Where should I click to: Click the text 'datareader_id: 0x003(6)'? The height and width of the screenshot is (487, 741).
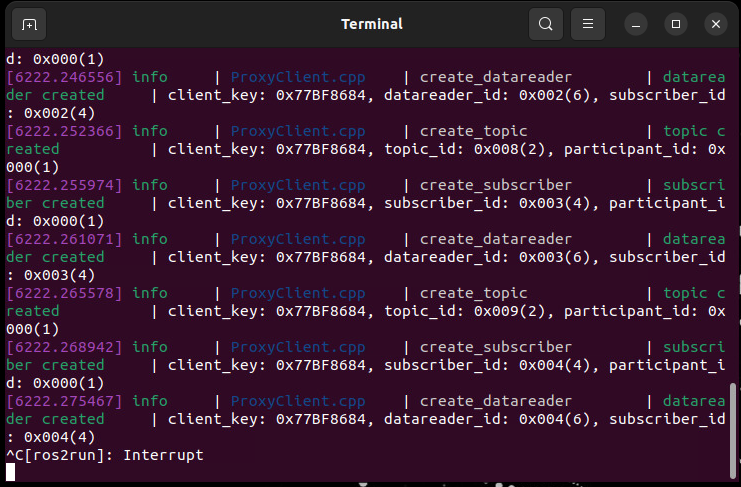click(487, 257)
